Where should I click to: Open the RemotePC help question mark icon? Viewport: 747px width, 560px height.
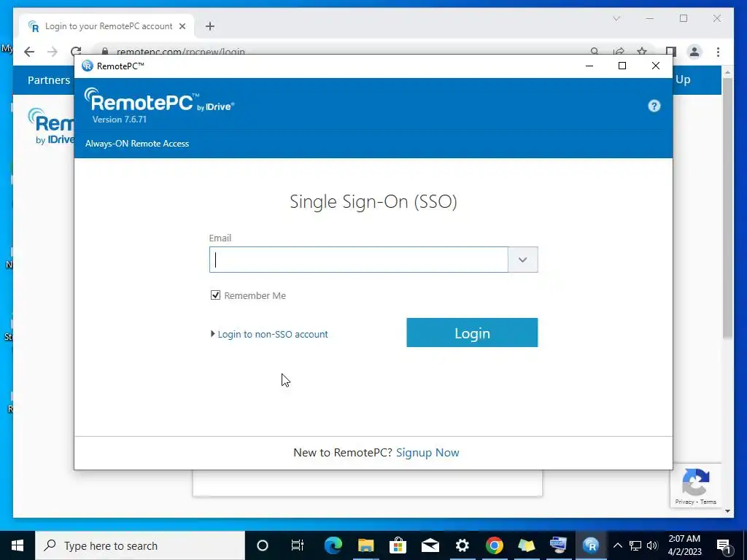click(x=654, y=106)
